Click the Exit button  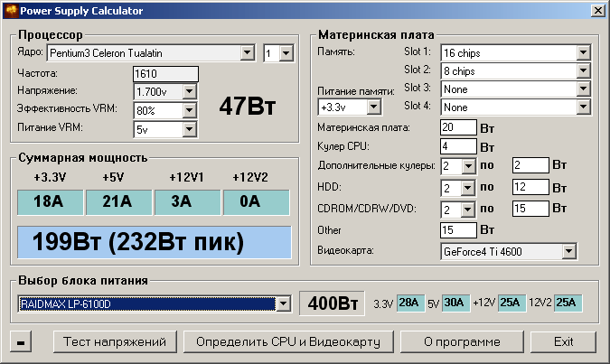563,341
